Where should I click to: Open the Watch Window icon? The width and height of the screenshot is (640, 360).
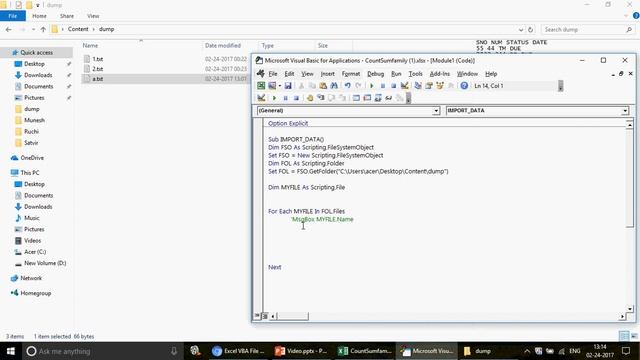pos(378,98)
